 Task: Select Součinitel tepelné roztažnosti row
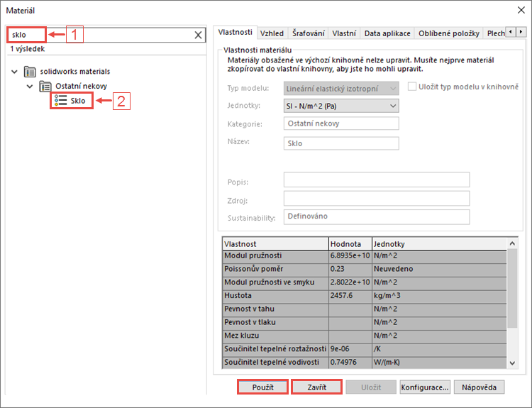coord(365,349)
